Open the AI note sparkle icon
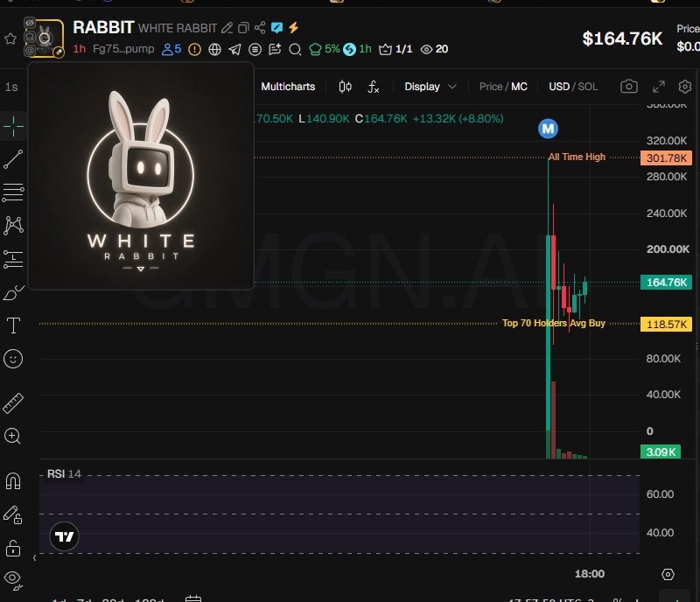Image resolution: width=700 pixels, height=602 pixels. coord(275,49)
